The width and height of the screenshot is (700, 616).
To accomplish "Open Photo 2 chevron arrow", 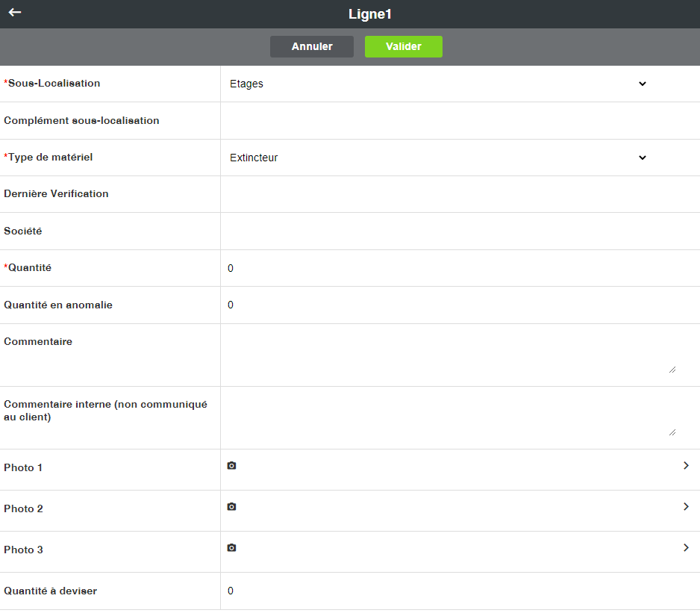I will click(x=686, y=507).
